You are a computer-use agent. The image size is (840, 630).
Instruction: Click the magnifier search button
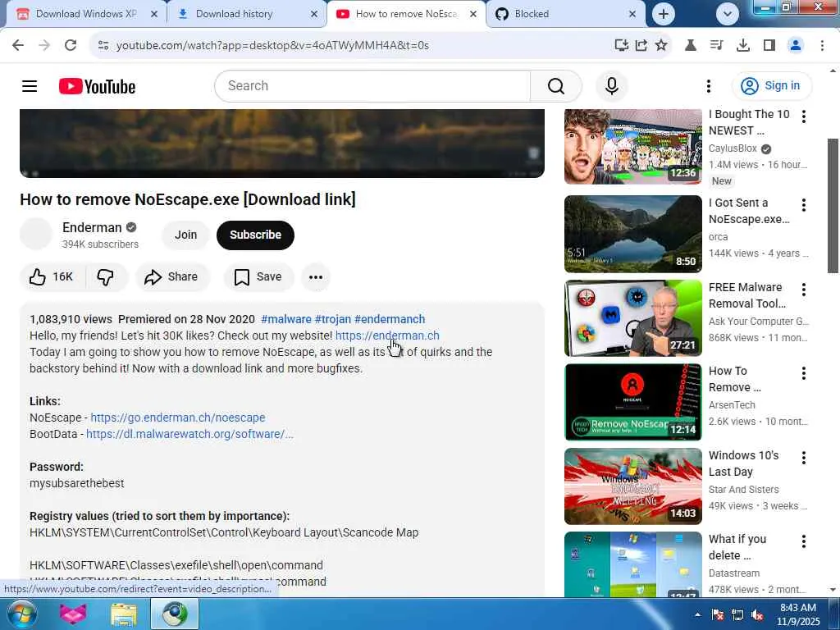click(x=555, y=85)
